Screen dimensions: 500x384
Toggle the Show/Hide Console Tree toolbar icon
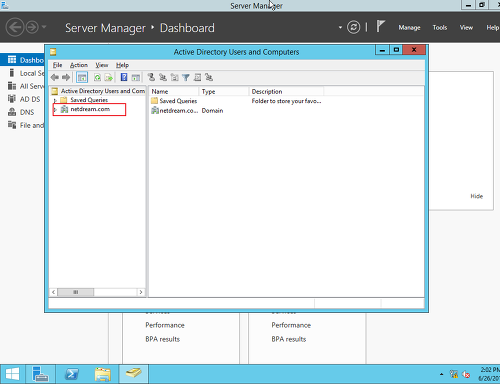tap(82, 78)
